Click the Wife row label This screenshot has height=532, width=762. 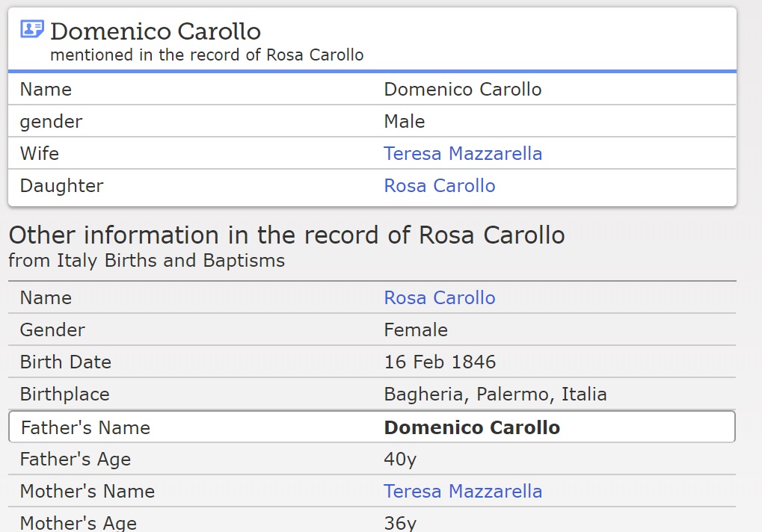coord(40,154)
